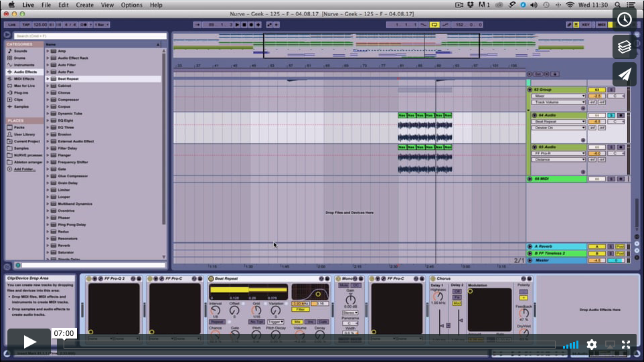Open the 1 Bar quantization menu
The height and width of the screenshot is (362, 644).
pyautogui.click(x=102, y=25)
